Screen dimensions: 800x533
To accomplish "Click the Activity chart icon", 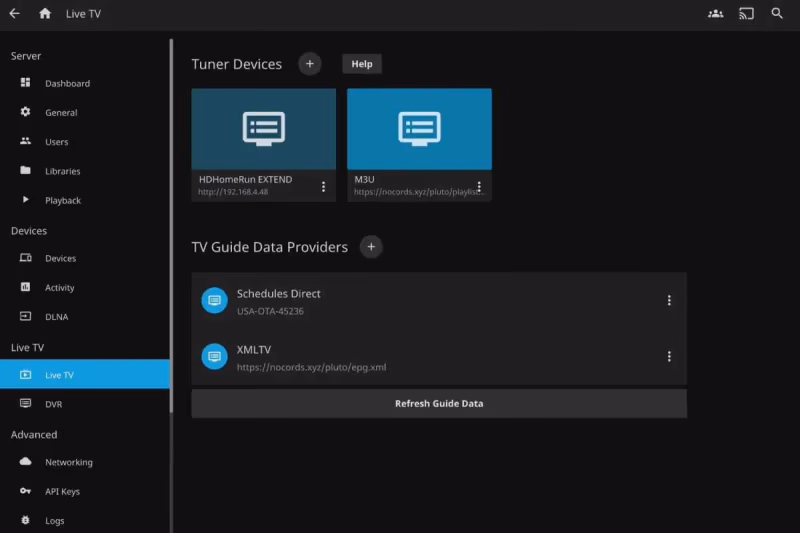I will pyautogui.click(x=25, y=287).
